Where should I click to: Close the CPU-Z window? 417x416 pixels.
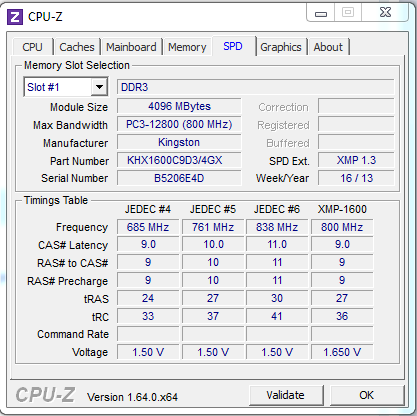(385, 13)
